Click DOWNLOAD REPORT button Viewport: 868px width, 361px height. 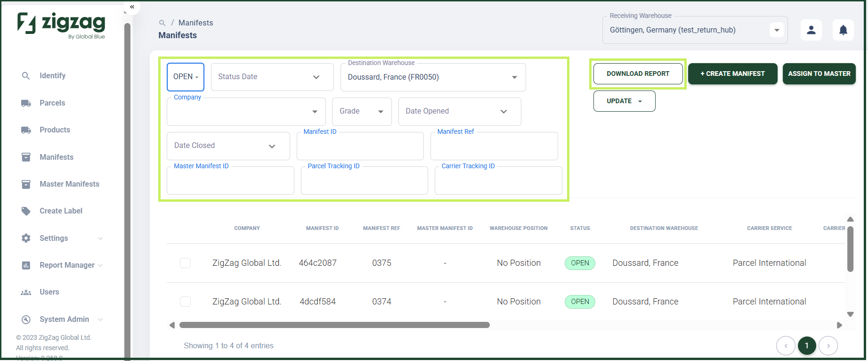pos(638,74)
